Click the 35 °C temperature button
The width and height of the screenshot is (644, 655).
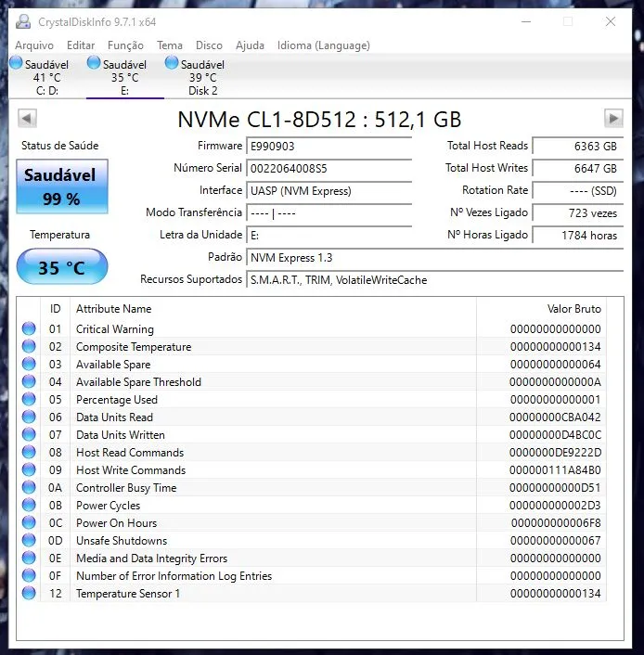tap(62, 266)
